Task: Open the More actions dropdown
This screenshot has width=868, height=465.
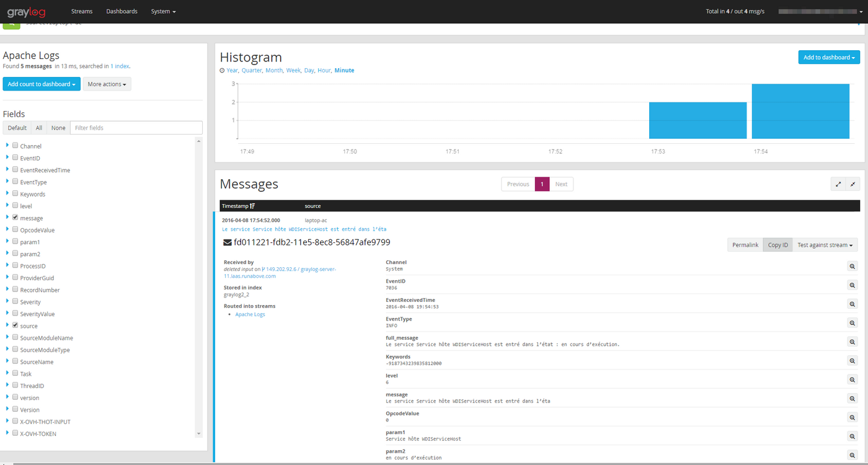Action: [106, 84]
